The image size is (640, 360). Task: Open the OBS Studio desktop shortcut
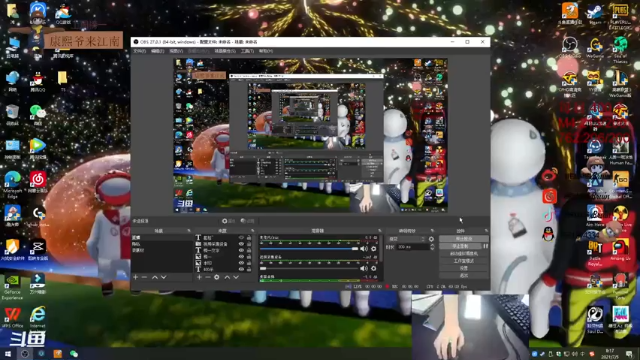tap(570, 47)
